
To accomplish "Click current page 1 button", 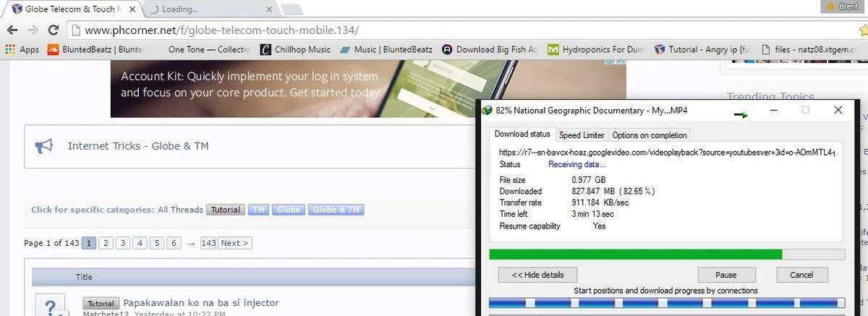I will [x=89, y=243].
